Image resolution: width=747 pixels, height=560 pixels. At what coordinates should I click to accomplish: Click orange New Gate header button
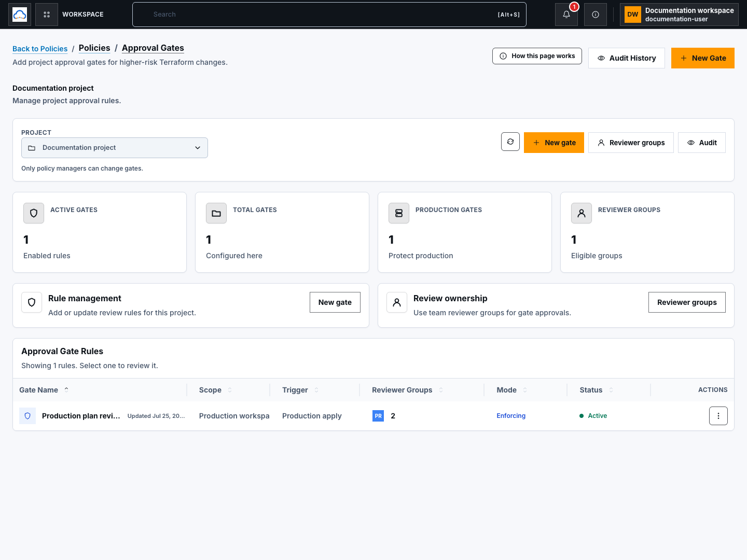[x=703, y=58]
